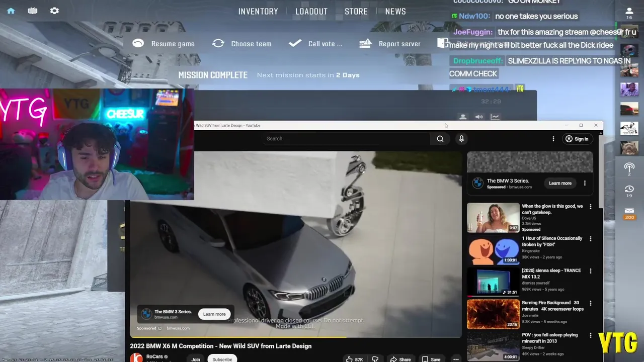Click the YouTube Sign in button
Screen dimensions: 644x362
coord(577,139)
